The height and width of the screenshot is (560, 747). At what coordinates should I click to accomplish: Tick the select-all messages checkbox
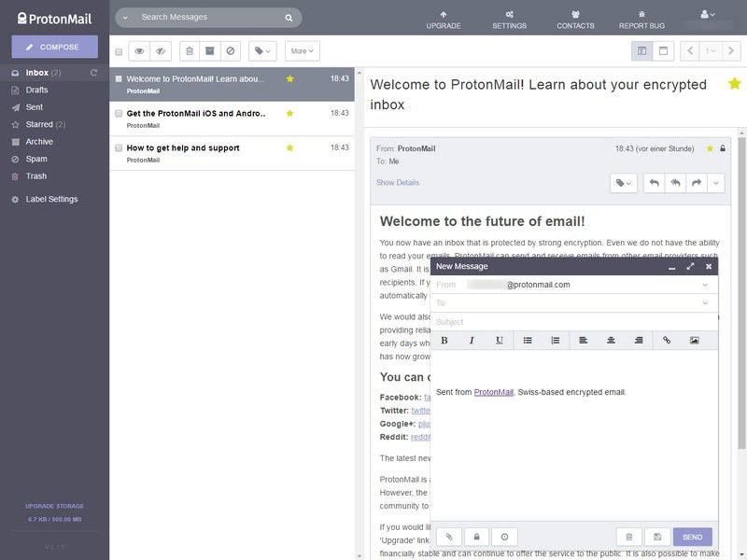point(119,51)
